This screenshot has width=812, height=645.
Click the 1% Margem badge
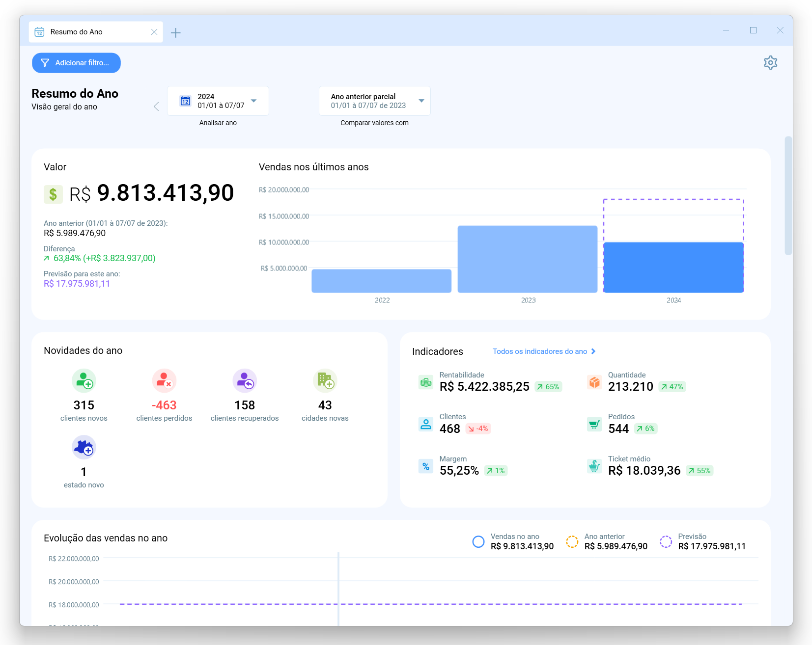tap(496, 471)
